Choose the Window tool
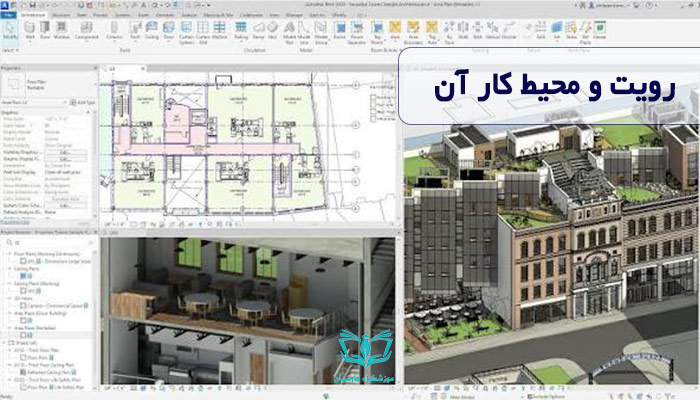This screenshot has height=400, width=700. pos(62,30)
